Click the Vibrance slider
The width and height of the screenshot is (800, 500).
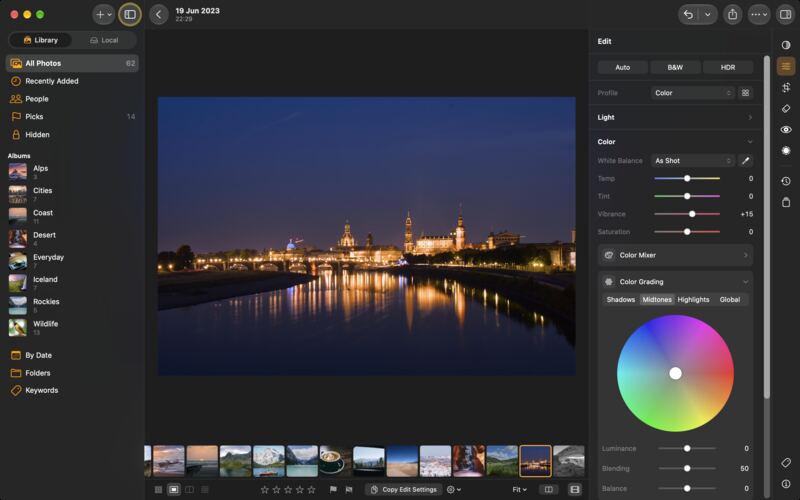coord(687,214)
